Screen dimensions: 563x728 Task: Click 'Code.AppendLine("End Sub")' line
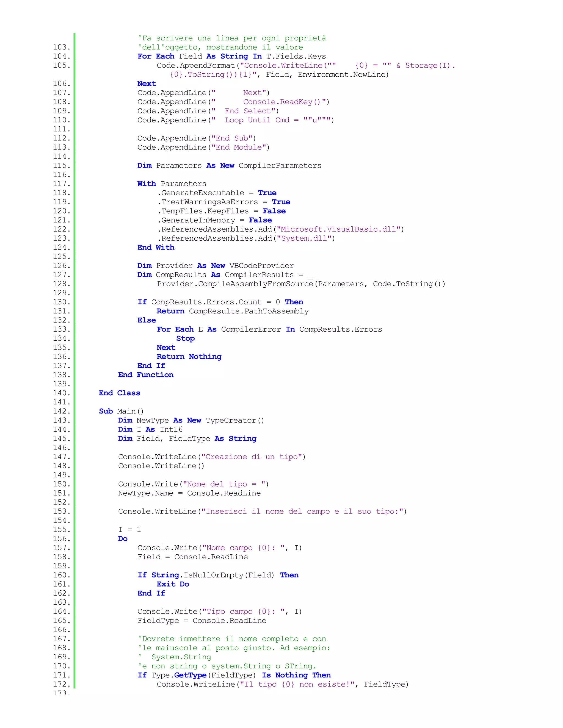click(197, 138)
